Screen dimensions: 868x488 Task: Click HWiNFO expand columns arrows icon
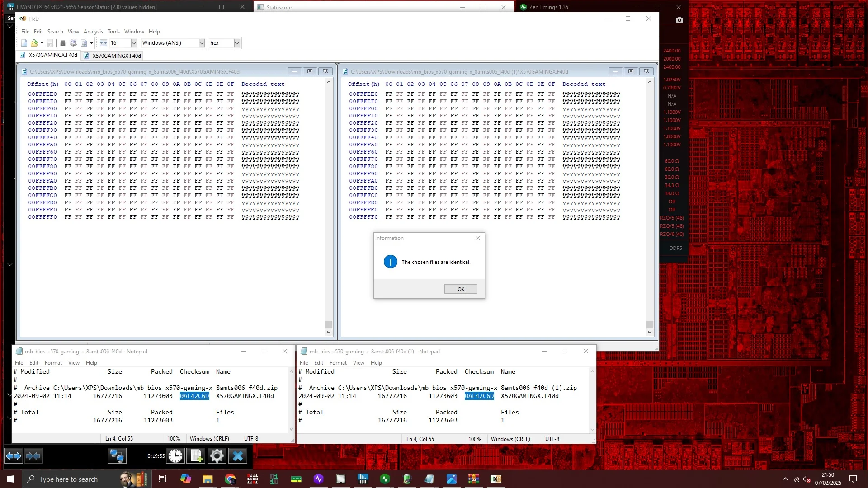(x=13, y=456)
